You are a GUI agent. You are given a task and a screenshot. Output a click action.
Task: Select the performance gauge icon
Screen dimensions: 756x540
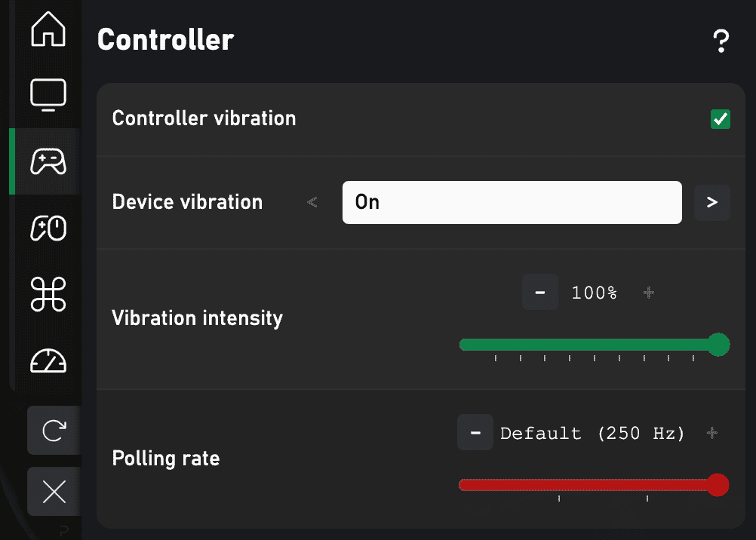click(x=48, y=361)
